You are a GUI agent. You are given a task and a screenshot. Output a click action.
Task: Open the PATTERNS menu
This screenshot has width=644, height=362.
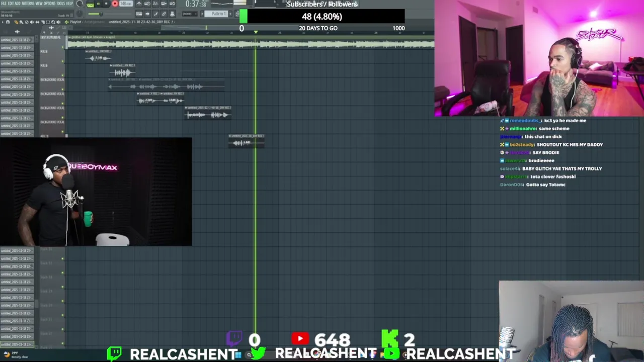[x=28, y=4]
